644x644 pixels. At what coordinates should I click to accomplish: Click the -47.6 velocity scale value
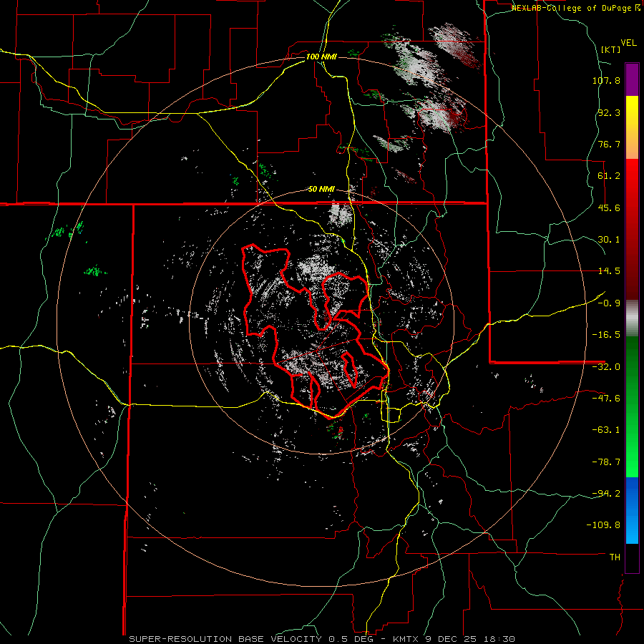click(606, 399)
